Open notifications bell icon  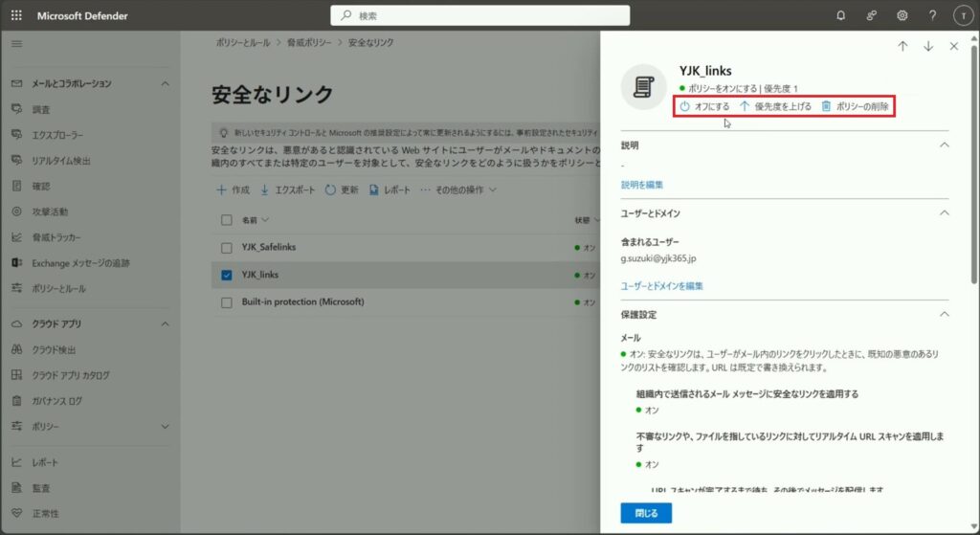coord(840,15)
